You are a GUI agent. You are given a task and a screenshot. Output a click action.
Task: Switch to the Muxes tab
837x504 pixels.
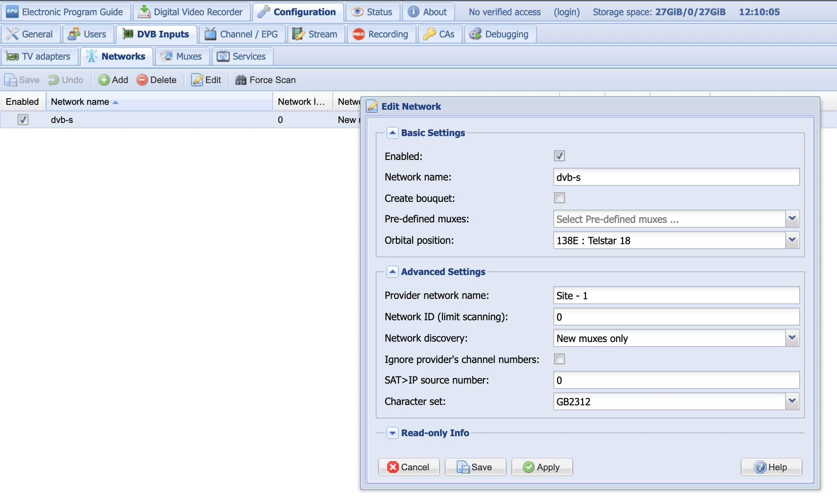pos(183,56)
